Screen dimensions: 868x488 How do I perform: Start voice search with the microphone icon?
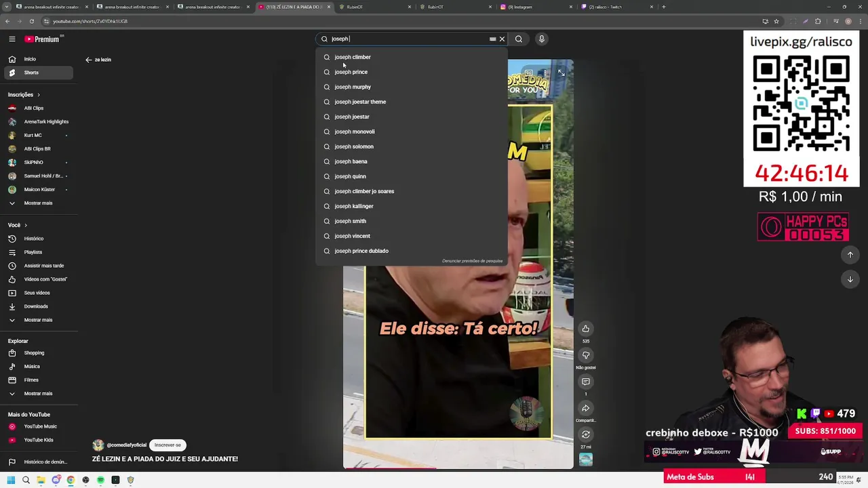pos(541,39)
